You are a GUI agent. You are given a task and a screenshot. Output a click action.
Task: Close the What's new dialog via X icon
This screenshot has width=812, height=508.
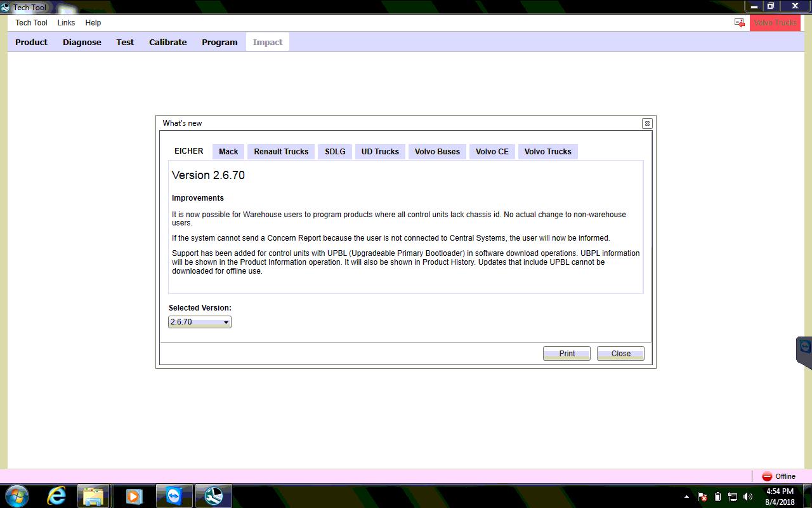point(646,123)
